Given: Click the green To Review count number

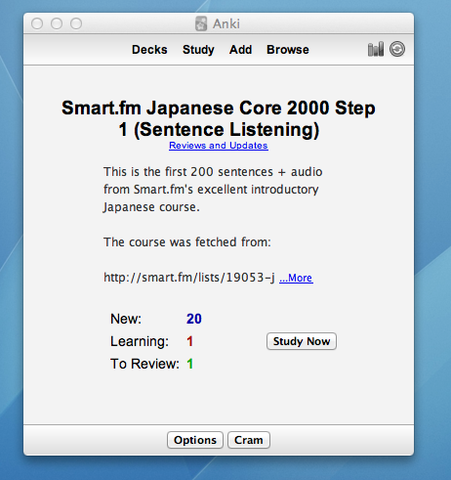Looking at the screenshot, I should (x=190, y=364).
